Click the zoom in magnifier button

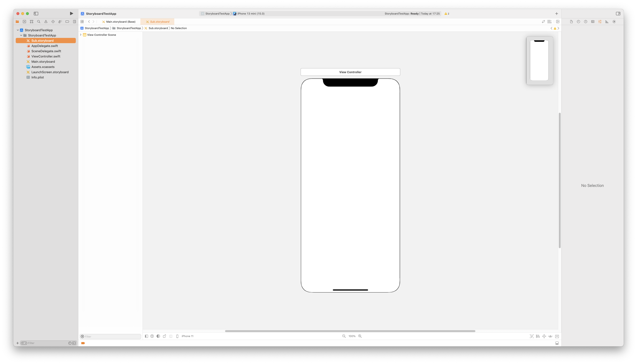coord(360,336)
